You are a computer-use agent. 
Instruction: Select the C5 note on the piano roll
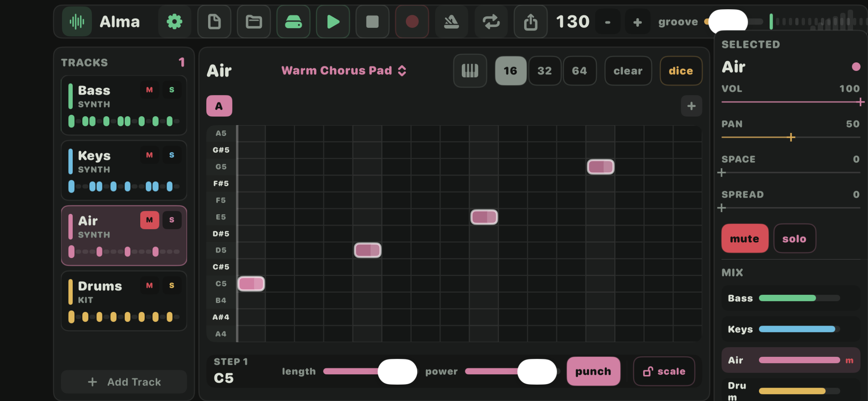coord(251,283)
